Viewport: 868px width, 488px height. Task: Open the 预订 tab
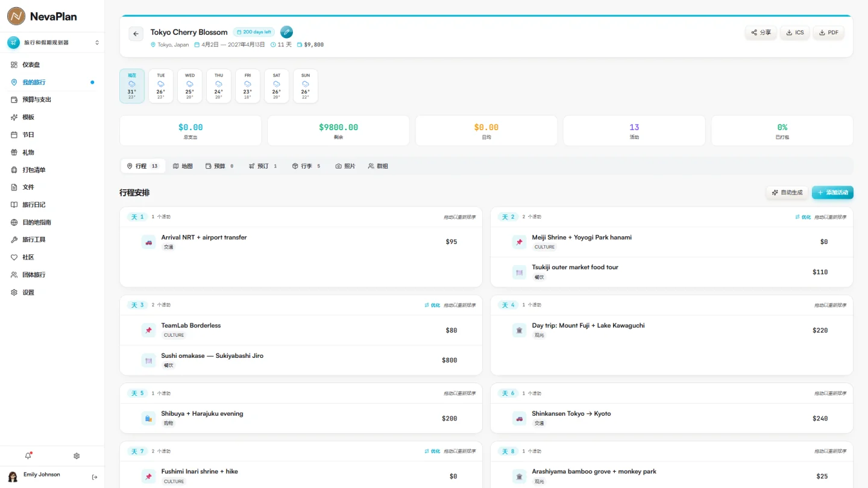coord(263,166)
